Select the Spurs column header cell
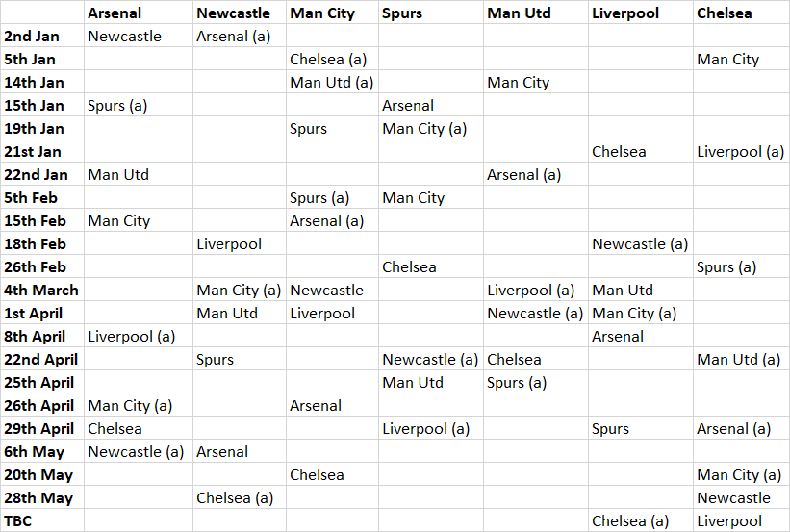790x532 pixels. (431, 13)
